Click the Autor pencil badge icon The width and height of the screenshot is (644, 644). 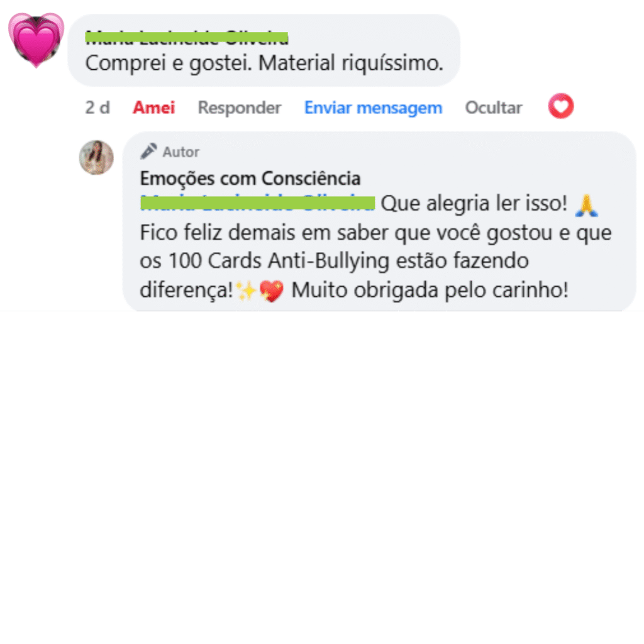tap(148, 151)
